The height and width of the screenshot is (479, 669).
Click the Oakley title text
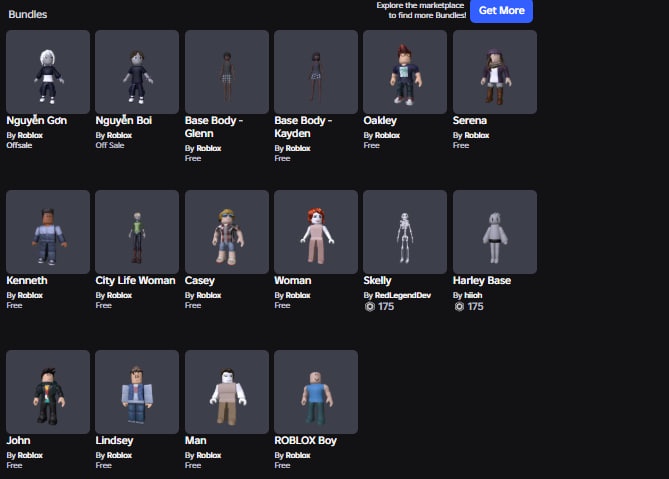380,121
